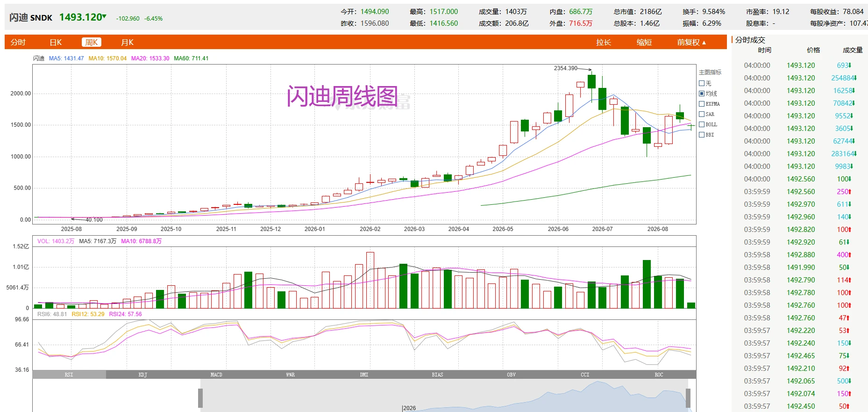This screenshot has height=412, width=868.
Task: Switch sub-indicator to W%R
Action: point(290,375)
